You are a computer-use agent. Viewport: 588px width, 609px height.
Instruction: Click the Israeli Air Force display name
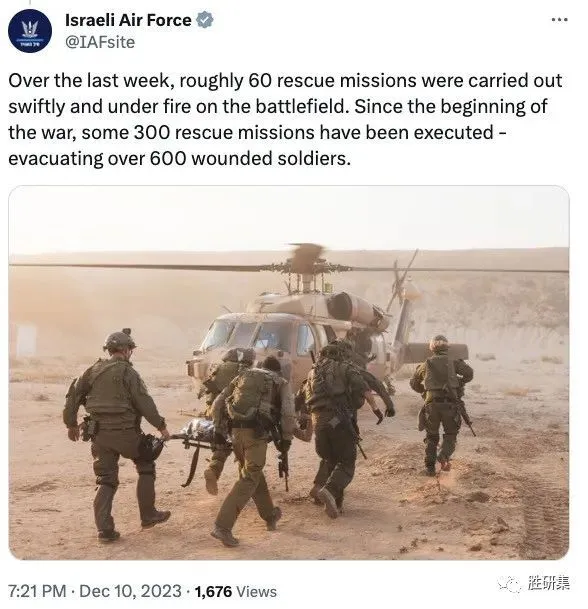point(128,20)
